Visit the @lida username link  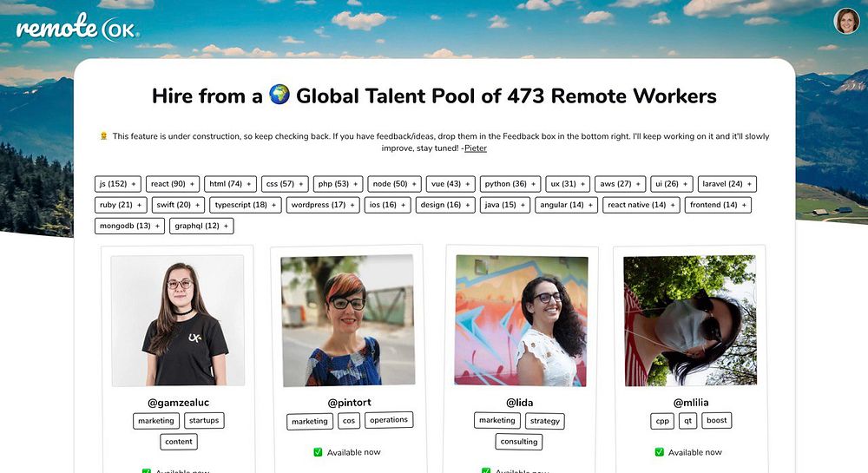pos(520,403)
